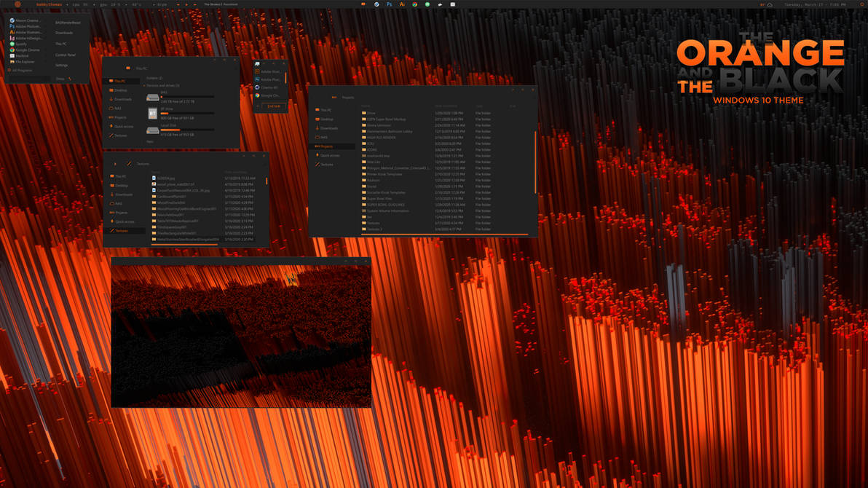Select Downloads in This PC window sidebar
This screenshot has width=868, height=488.
(121, 99)
